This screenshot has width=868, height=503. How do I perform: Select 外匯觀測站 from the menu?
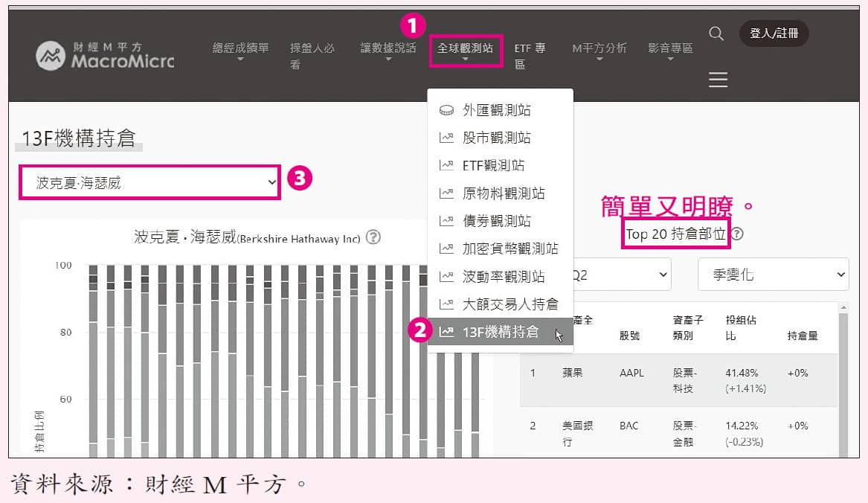coord(501,110)
